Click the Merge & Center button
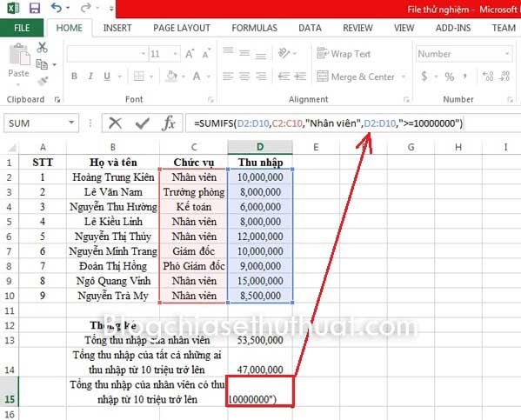Viewport: 521px width, 420px height. (356, 77)
